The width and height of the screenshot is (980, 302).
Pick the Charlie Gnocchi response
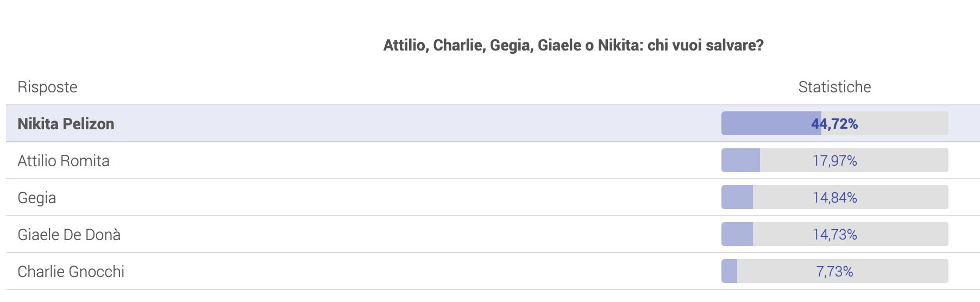tap(71, 272)
